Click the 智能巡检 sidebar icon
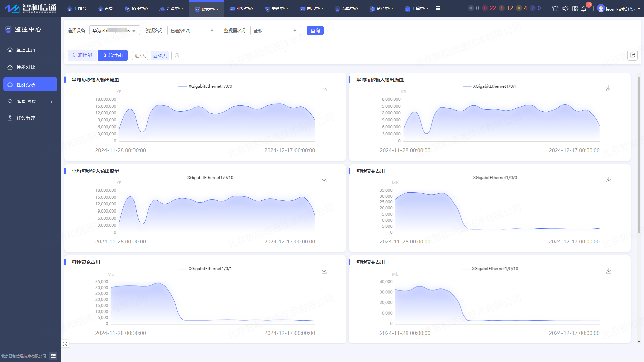This screenshot has width=644, height=362. click(10, 101)
